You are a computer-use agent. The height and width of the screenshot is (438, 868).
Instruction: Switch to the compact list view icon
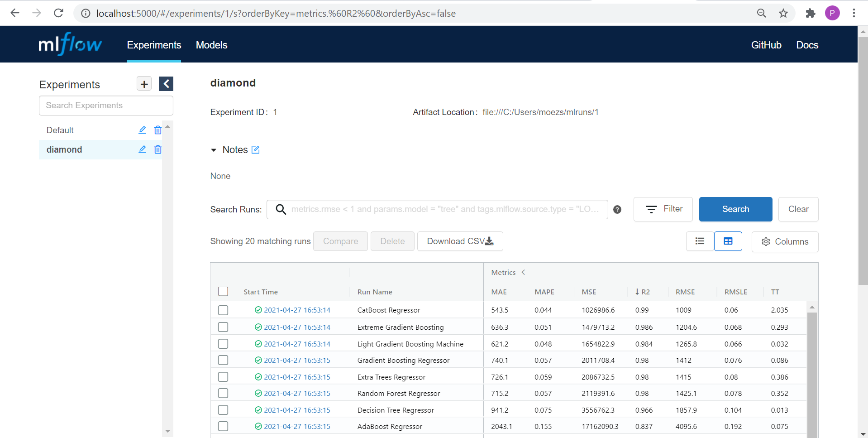pyautogui.click(x=700, y=241)
